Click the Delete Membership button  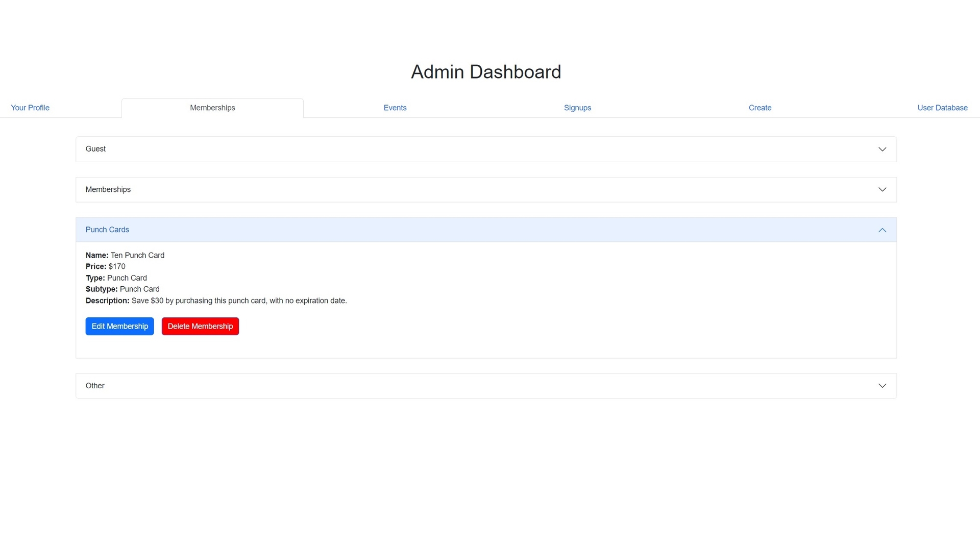[x=200, y=327]
